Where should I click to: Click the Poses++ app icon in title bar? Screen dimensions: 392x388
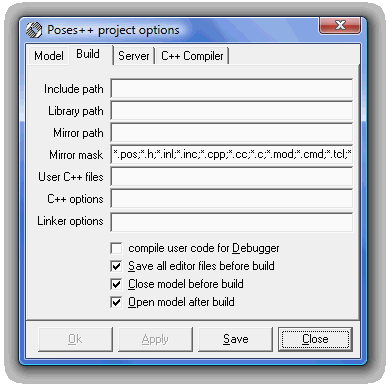34,30
